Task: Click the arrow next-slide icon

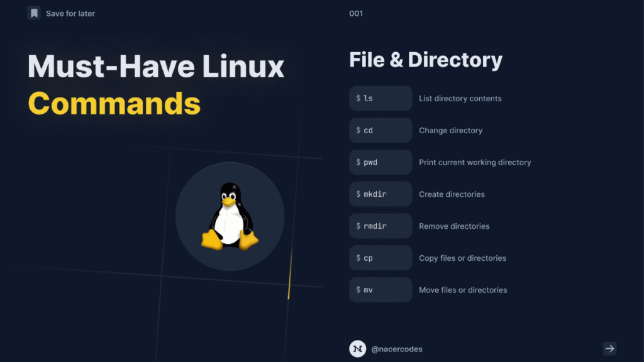Action: pyautogui.click(x=609, y=348)
